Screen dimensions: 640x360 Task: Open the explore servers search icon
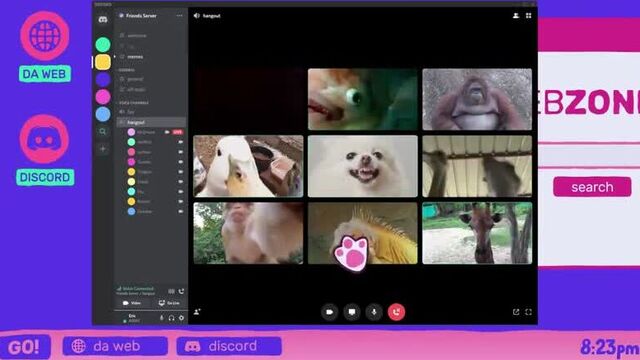coord(103,131)
